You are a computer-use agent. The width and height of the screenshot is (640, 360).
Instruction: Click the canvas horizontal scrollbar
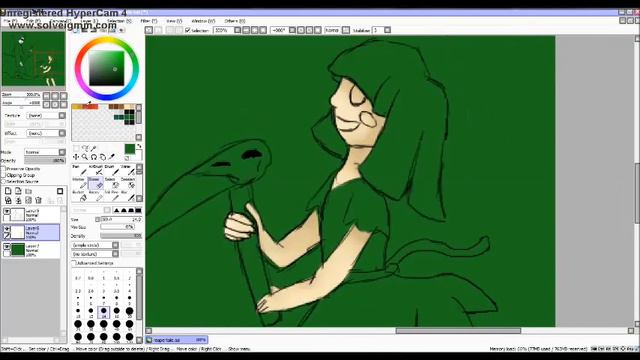458,331
